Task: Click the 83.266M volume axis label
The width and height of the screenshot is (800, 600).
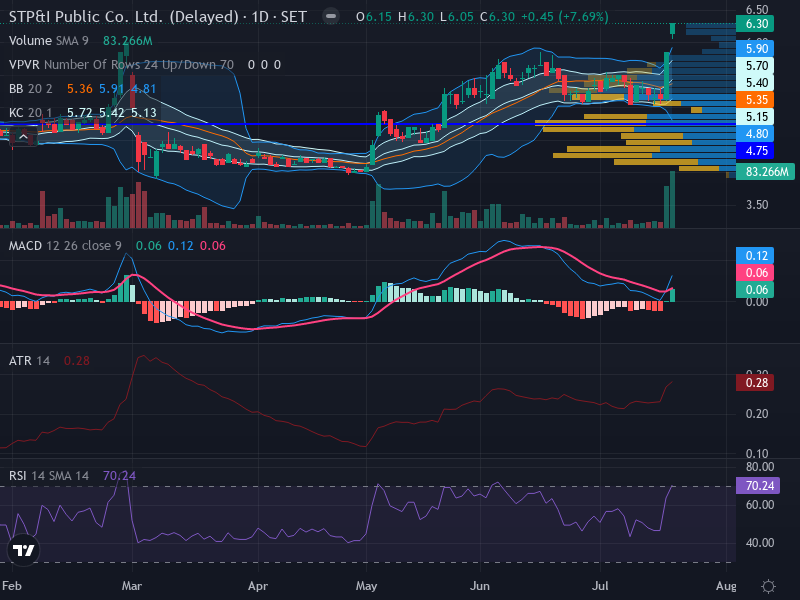Action: [765, 171]
